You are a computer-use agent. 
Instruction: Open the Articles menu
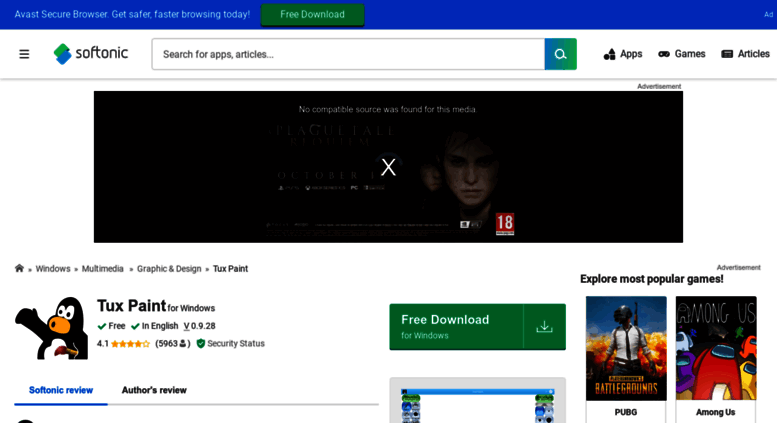(745, 54)
